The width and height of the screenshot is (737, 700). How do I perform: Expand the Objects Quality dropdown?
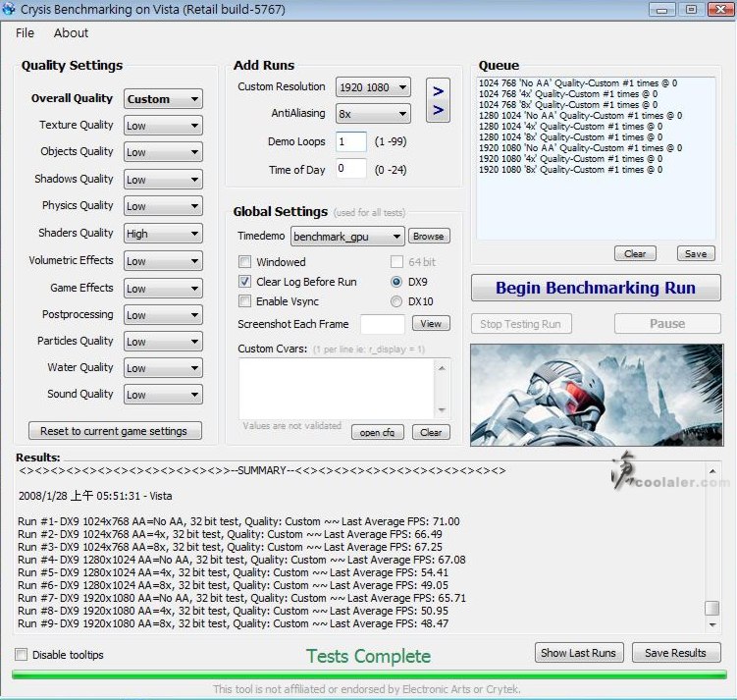163,152
